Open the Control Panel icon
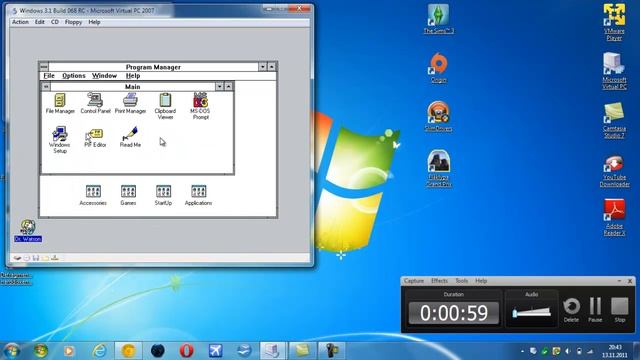640x360 pixels. tap(95, 103)
